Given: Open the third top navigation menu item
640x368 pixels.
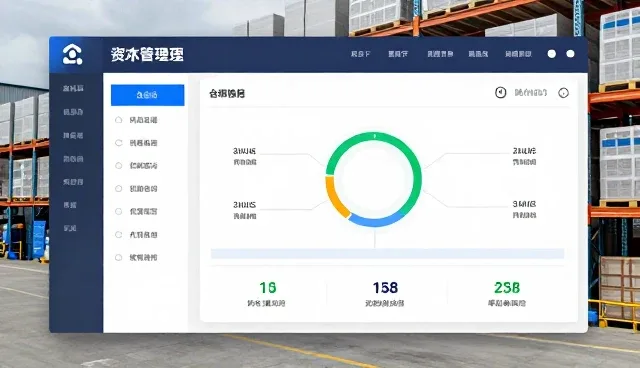Looking at the screenshot, I should [440, 54].
